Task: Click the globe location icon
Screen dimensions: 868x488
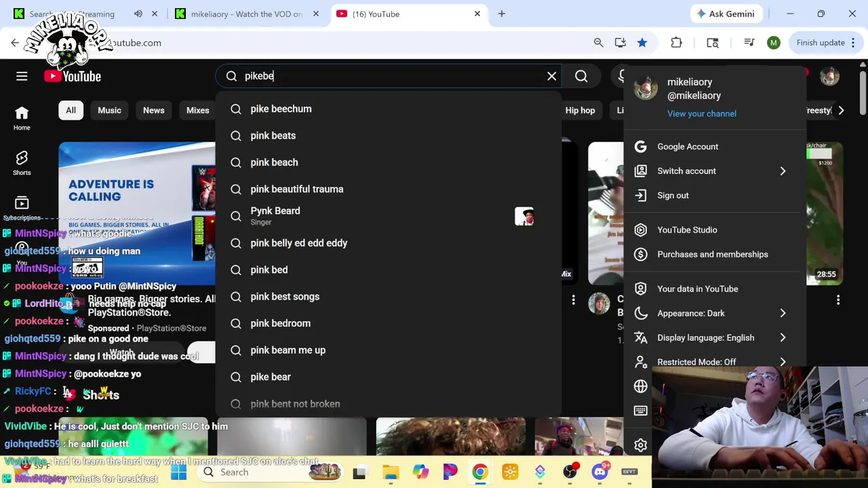Action: point(640,386)
